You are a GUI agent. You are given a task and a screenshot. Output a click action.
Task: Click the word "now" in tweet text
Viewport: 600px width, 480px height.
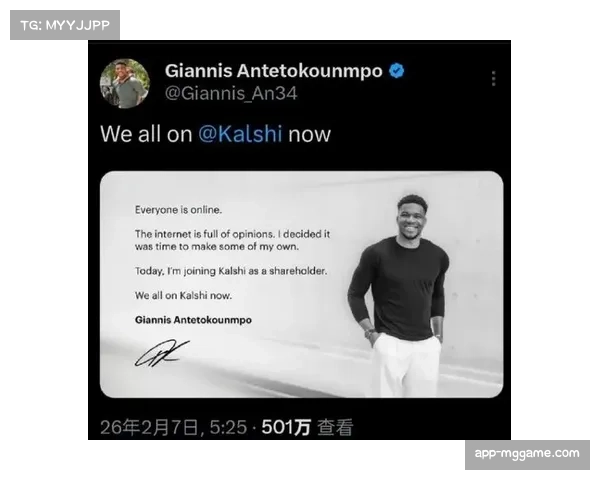click(309, 135)
